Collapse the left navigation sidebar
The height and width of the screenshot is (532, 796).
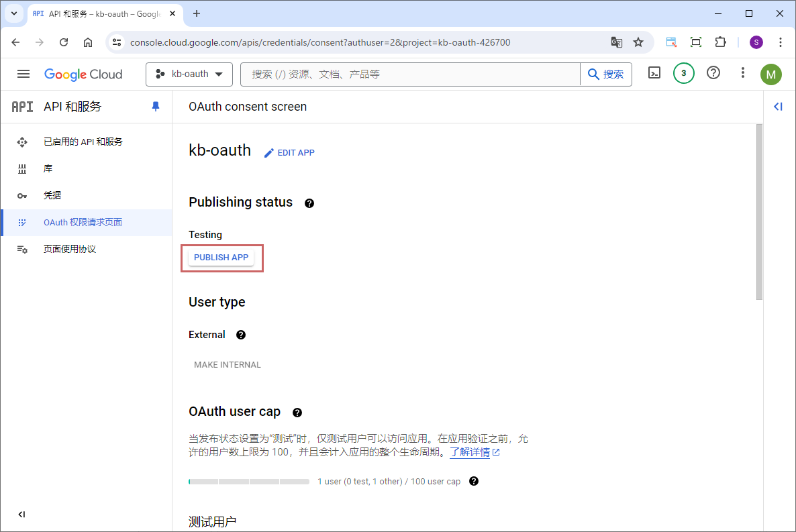tap(21, 515)
